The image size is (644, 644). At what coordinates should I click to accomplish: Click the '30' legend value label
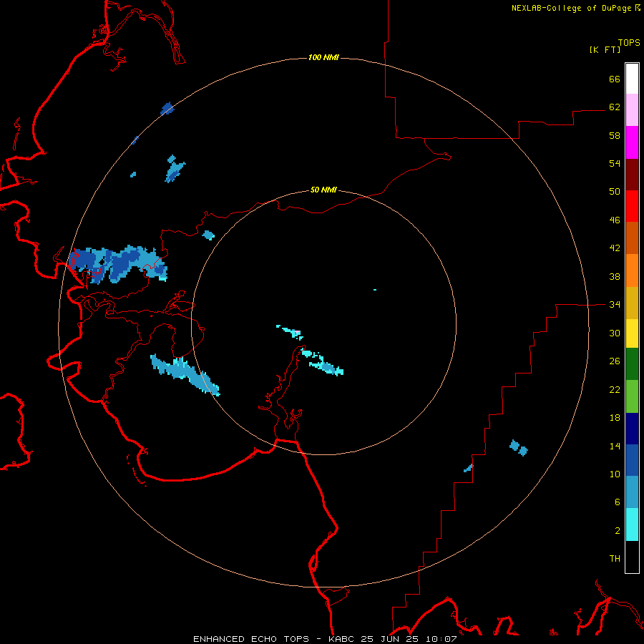(615, 333)
